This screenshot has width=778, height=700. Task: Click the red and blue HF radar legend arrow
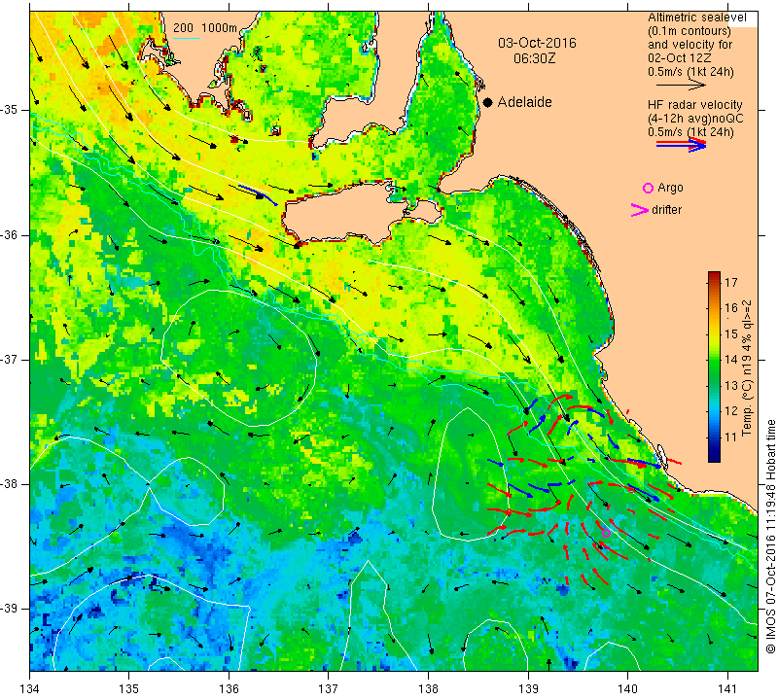point(681,145)
